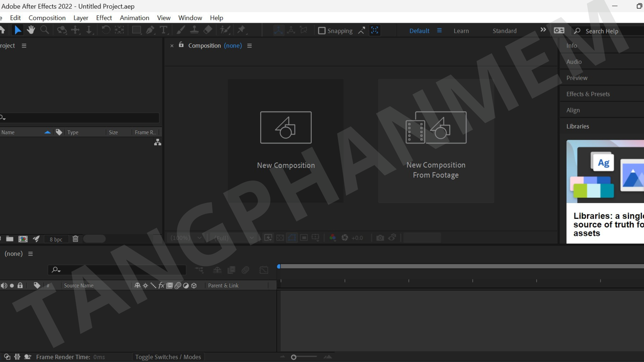The width and height of the screenshot is (644, 362).
Task: Select the Hand tool in the toolbar
Action: [x=31, y=30]
